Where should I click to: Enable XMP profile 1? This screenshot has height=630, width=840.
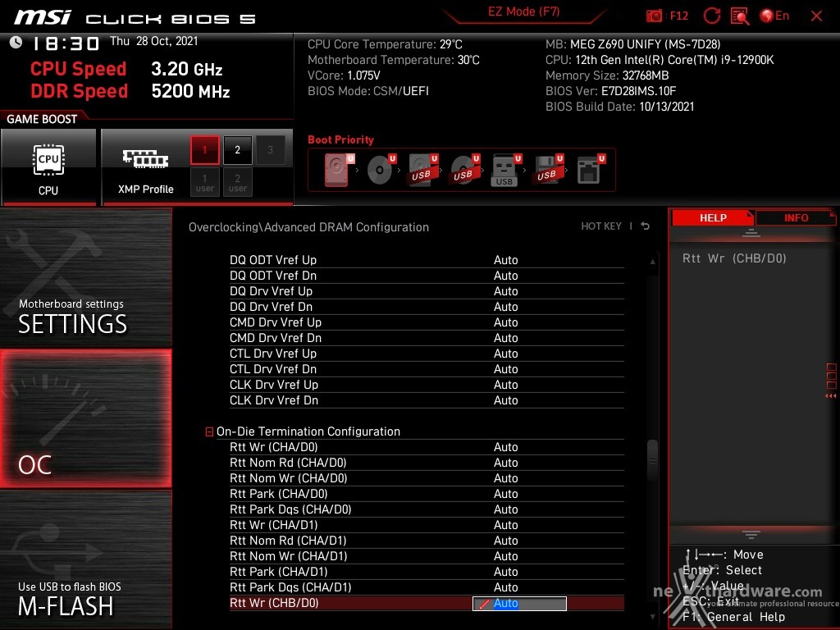(204, 150)
